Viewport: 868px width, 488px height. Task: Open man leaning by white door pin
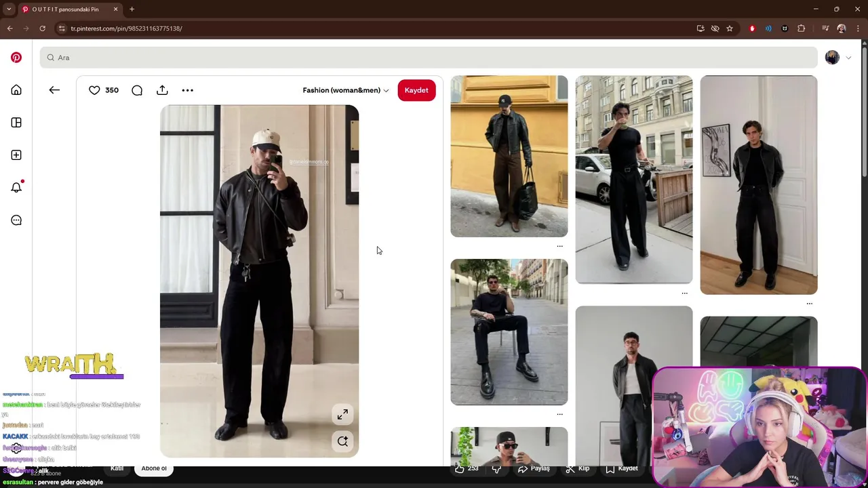coord(759,185)
